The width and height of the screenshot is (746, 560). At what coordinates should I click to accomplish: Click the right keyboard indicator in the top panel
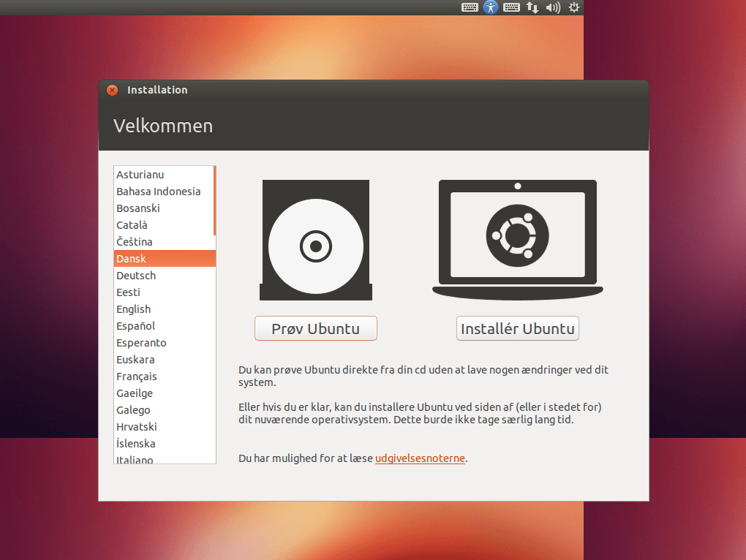[x=510, y=7]
